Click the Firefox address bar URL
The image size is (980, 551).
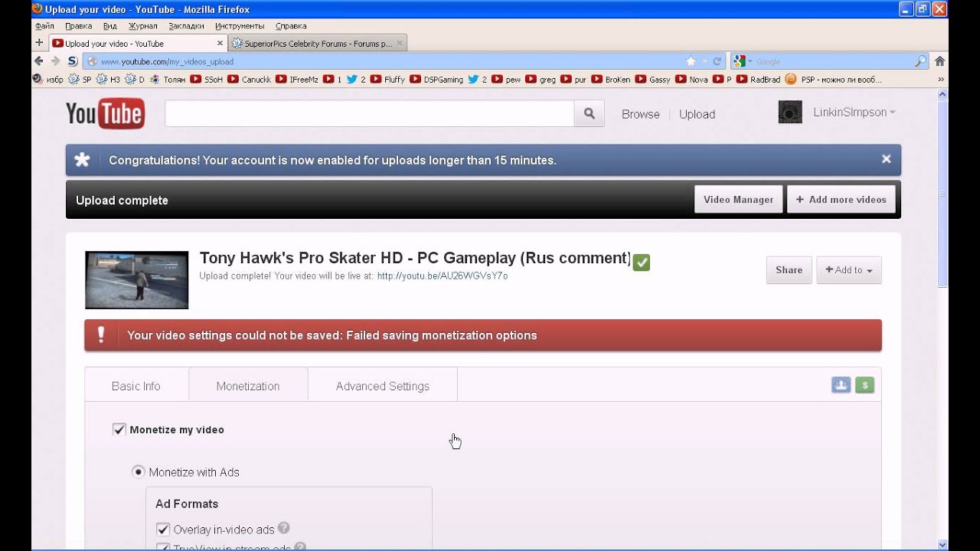coord(167,61)
